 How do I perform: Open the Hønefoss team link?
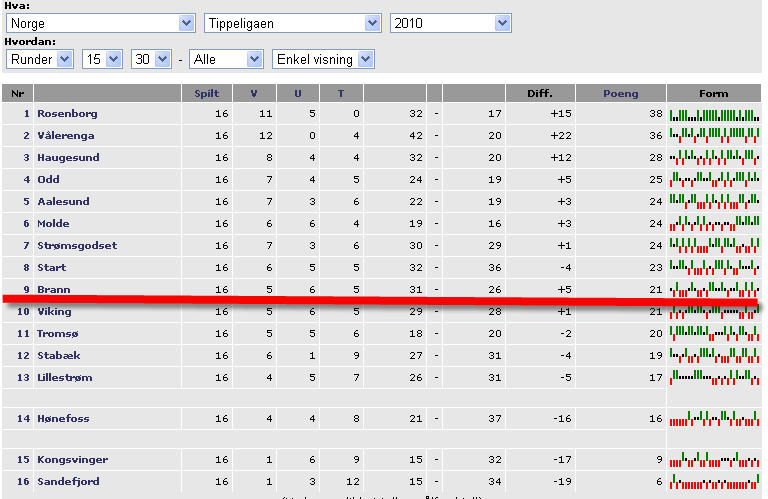[x=64, y=419]
